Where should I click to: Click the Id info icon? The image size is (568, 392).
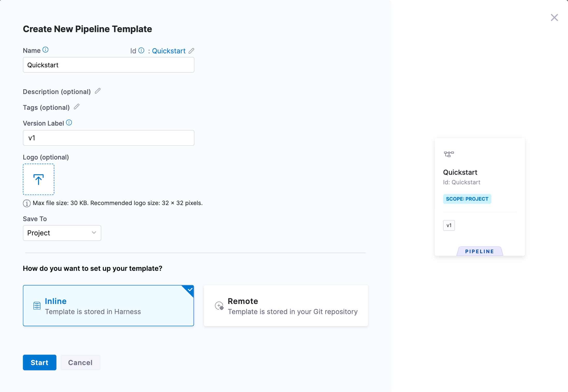pyautogui.click(x=141, y=50)
